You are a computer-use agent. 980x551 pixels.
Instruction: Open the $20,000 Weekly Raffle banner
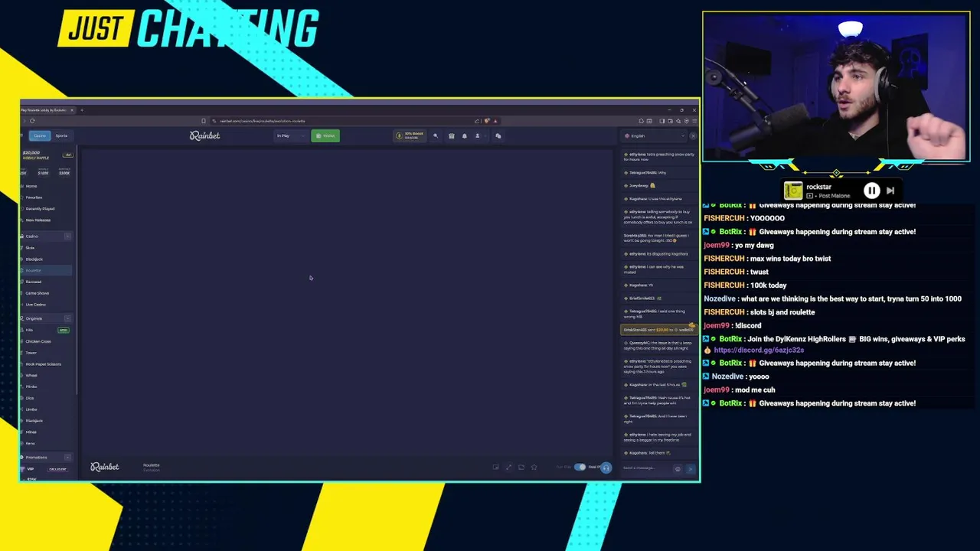[x=47, y=155]
